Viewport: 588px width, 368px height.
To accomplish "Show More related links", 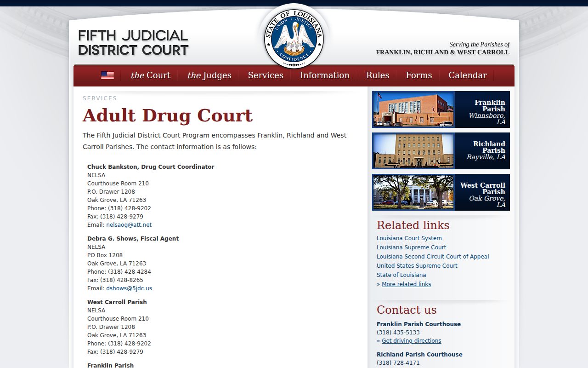I will 407,284.
